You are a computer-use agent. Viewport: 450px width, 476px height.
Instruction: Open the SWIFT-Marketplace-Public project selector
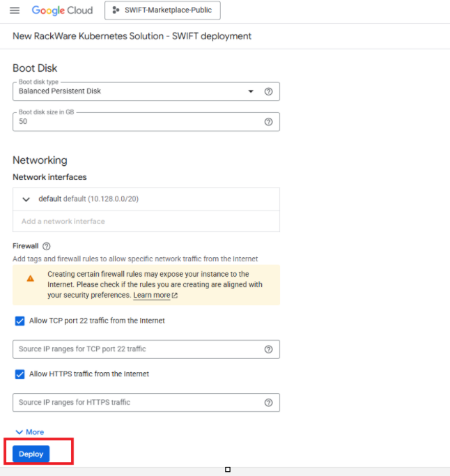tap(162, 10)
